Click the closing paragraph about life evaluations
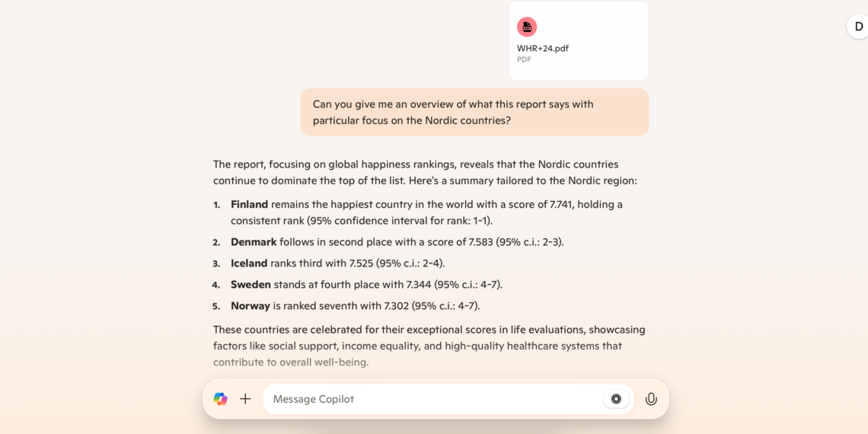The width and height of the screenshot is (868, 434). coord(429,346)
